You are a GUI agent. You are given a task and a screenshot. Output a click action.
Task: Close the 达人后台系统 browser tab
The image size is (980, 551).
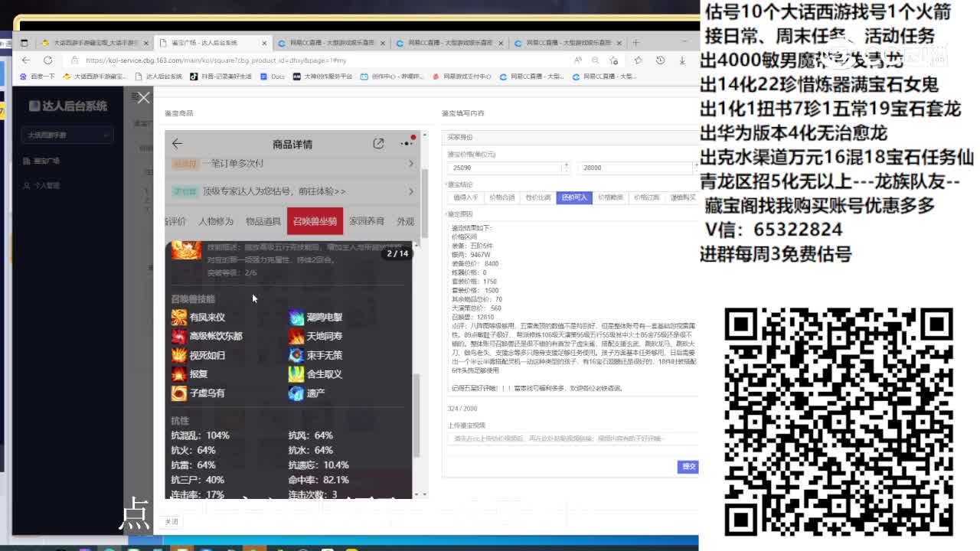(264, 43)
